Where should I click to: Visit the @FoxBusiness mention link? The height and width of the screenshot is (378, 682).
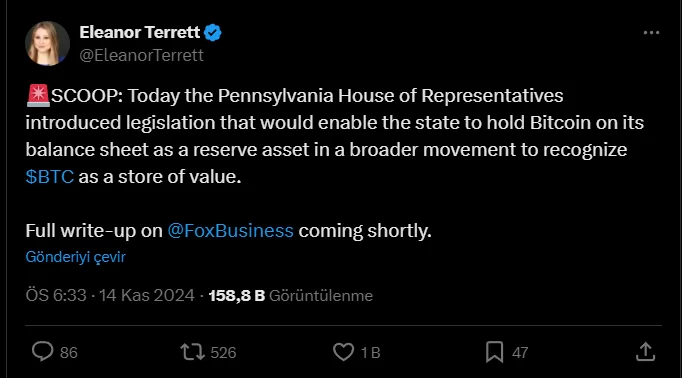click(231, 231)
